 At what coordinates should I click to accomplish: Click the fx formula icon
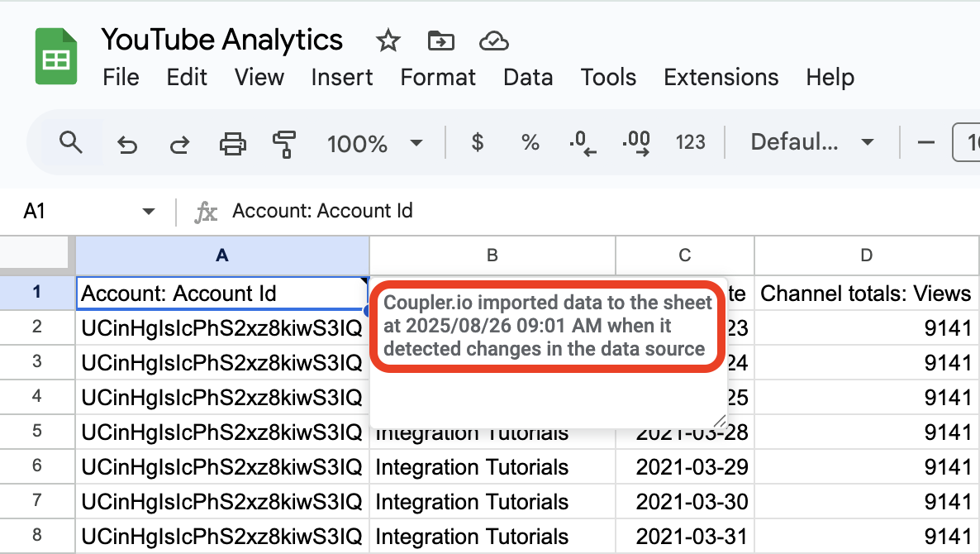(206, 212)
